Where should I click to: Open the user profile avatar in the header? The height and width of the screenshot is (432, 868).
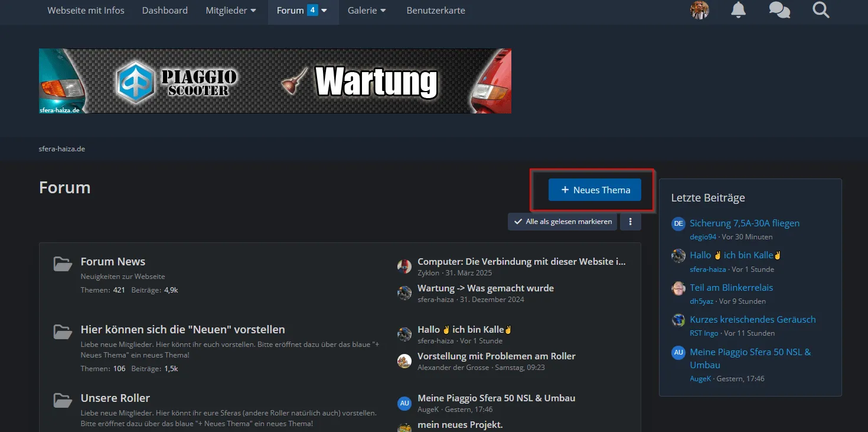(700, 10)
